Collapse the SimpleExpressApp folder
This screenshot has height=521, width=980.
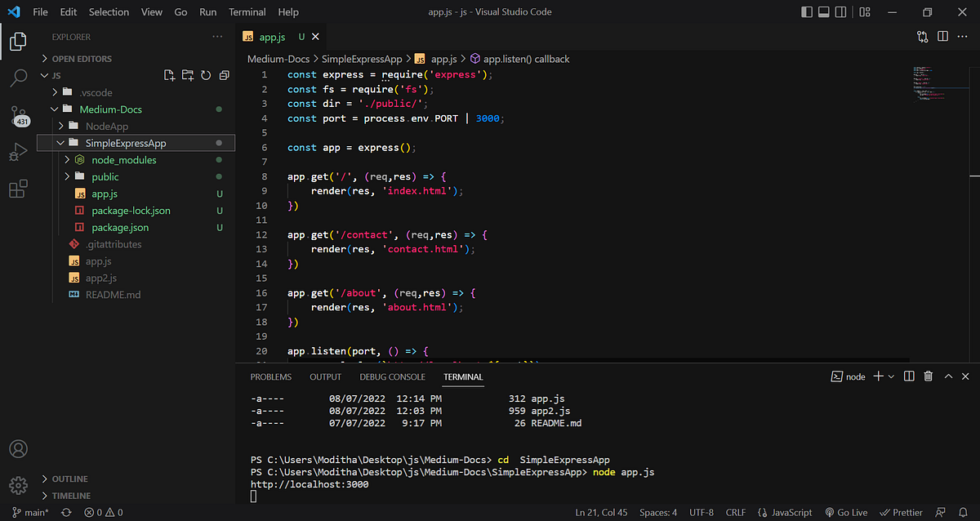[x=60, y=142]
